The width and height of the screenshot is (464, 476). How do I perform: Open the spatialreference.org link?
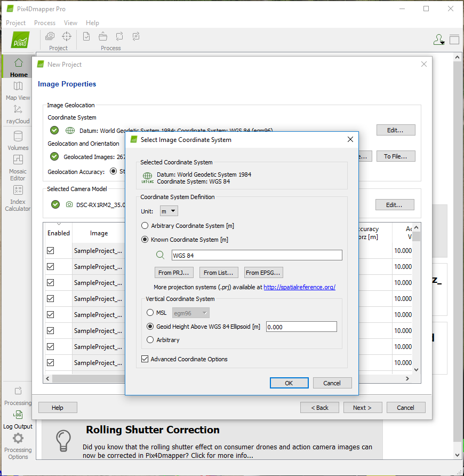click(x=299, y=287)
